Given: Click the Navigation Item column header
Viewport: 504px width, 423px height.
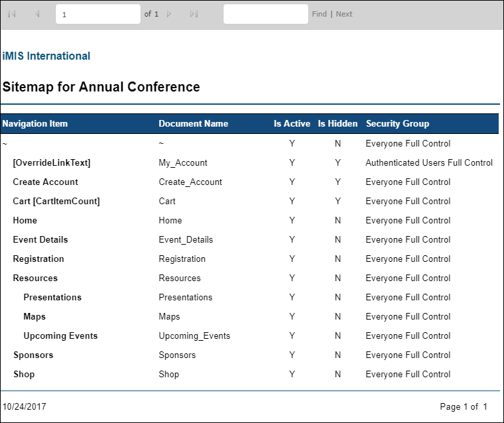Looking at the screenshot, I should tap(35, 123).
